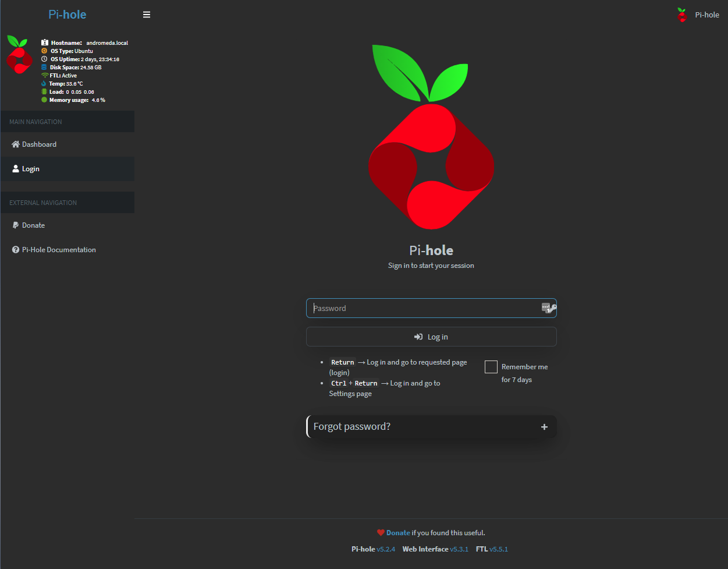Click the heart icon in the footer
The height and width of the screenshot is (569, 728).
(x=381, y=532)
